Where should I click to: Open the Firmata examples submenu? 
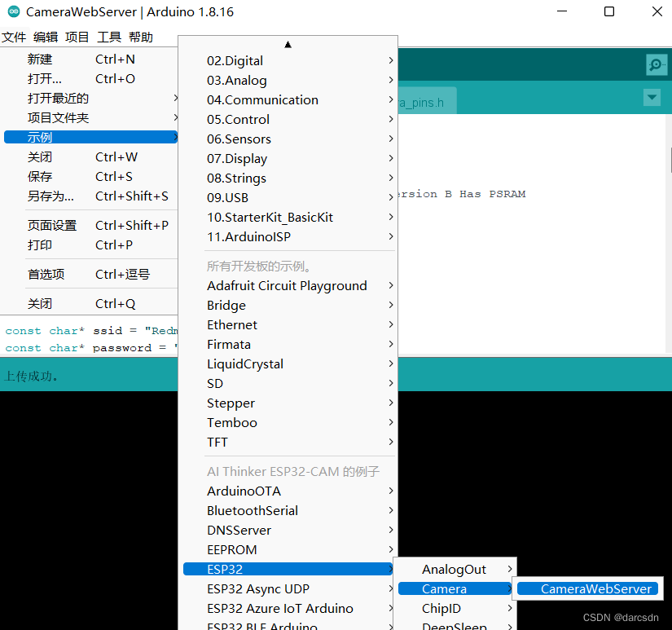click(288, 345)
